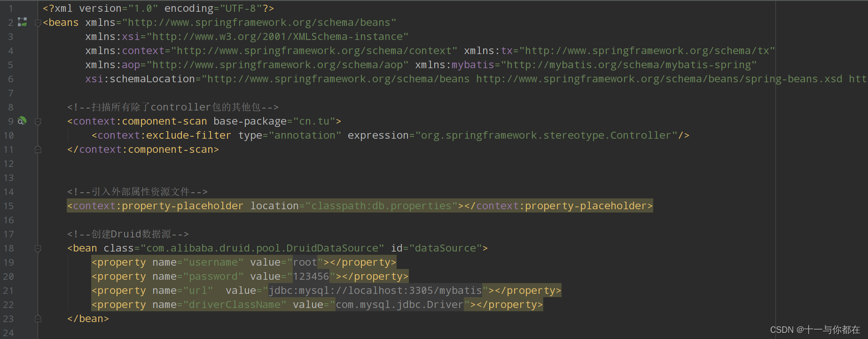Click the Spring beans gutter icon on line 2

click(22, 22)
